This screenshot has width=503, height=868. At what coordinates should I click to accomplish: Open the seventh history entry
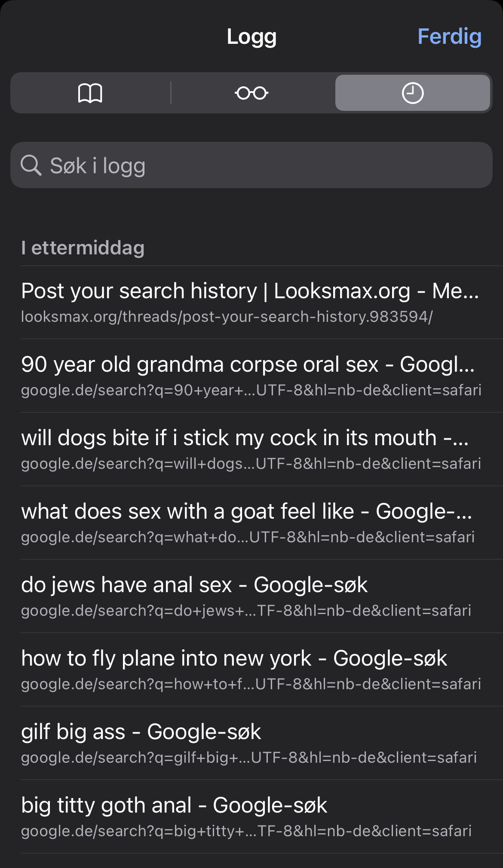click(252, 743)
